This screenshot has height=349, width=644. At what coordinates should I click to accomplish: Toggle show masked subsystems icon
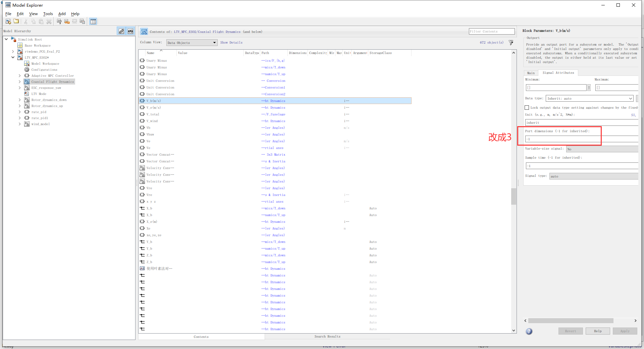pos(130,31)
